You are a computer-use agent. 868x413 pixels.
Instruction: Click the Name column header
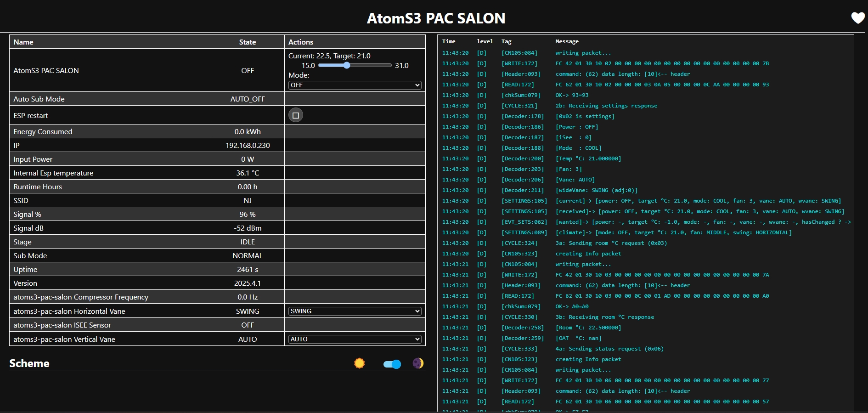click(23, 42)
